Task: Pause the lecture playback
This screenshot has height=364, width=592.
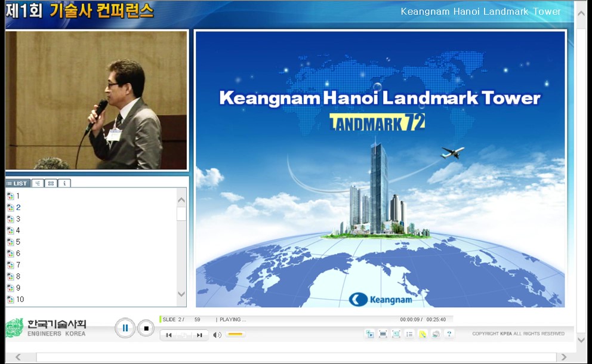Action: point(125,328)
